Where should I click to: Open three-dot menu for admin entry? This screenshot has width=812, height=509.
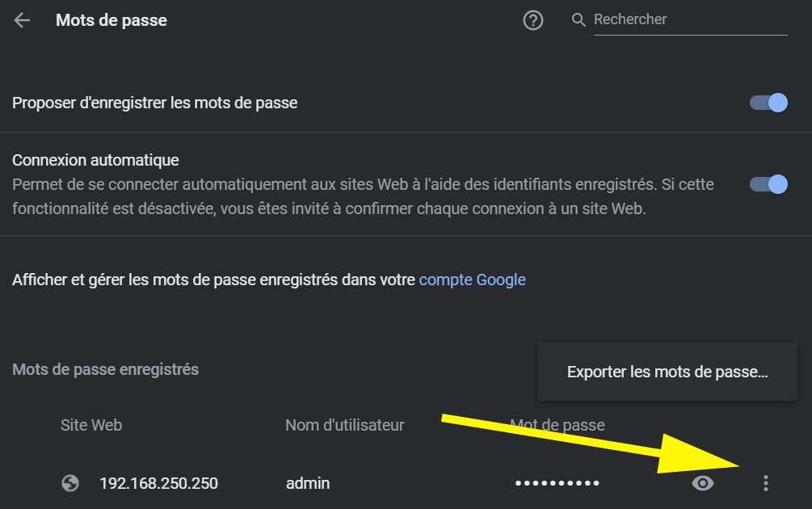pyautogui.click(x=766, y=483)
